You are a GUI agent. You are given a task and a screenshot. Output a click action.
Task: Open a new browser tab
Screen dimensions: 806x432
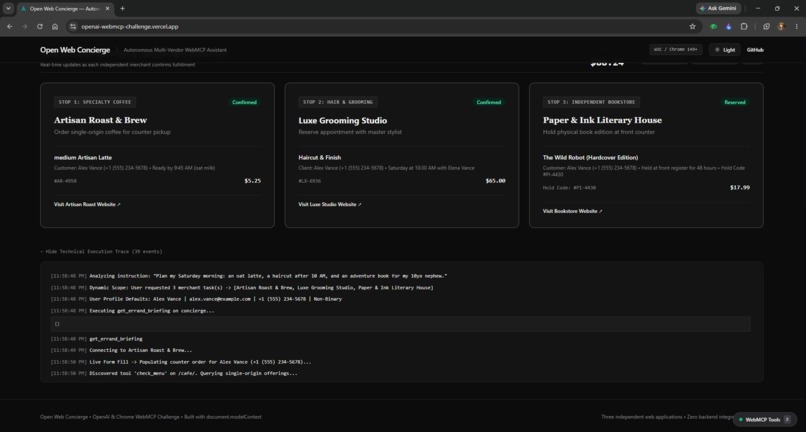(122, 9)
